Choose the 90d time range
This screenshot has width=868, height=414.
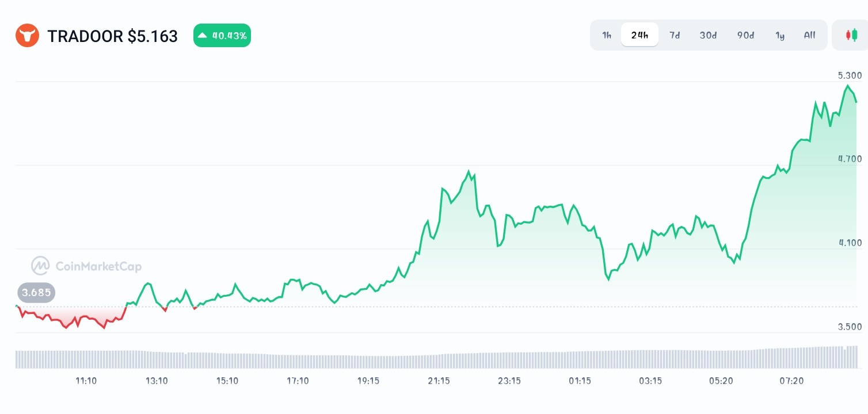coord(745,35)
